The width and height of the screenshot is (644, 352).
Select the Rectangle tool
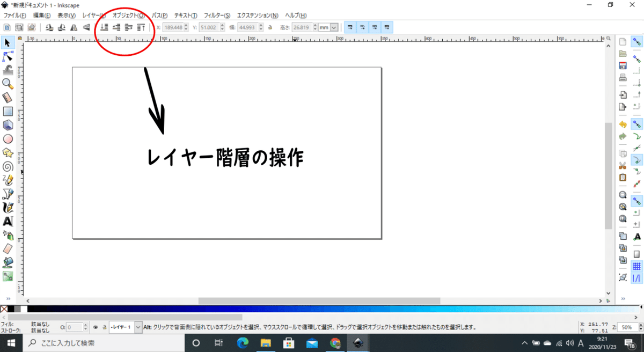pos(8,112)
